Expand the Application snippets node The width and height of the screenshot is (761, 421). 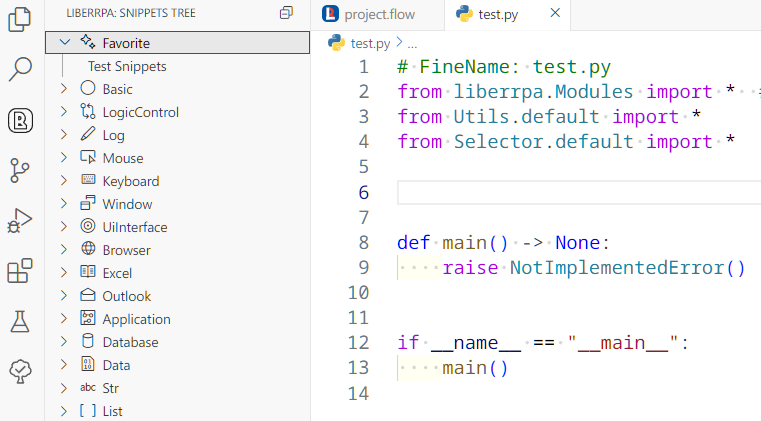(64, 319)
